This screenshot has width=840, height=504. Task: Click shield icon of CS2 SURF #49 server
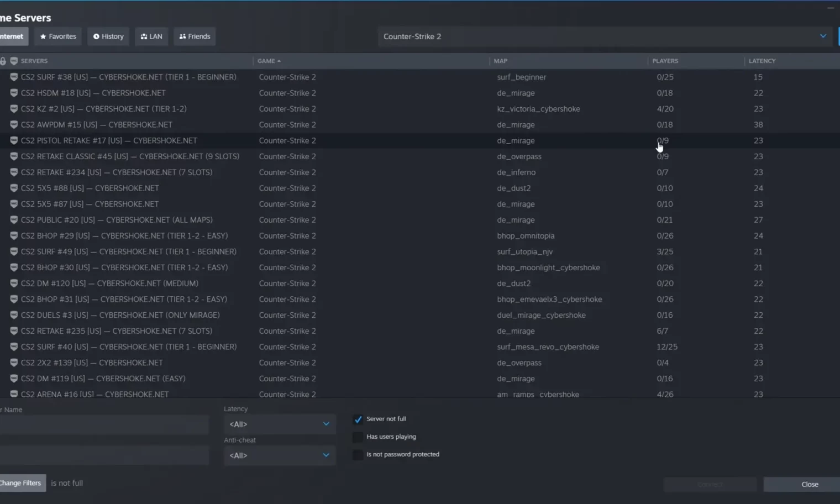coord(14,251)
